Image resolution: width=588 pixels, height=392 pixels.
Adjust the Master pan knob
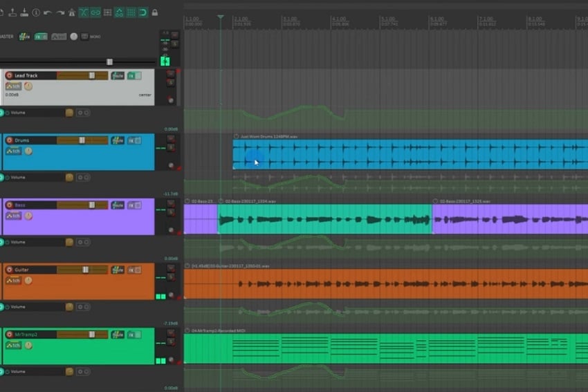(74, 37)
